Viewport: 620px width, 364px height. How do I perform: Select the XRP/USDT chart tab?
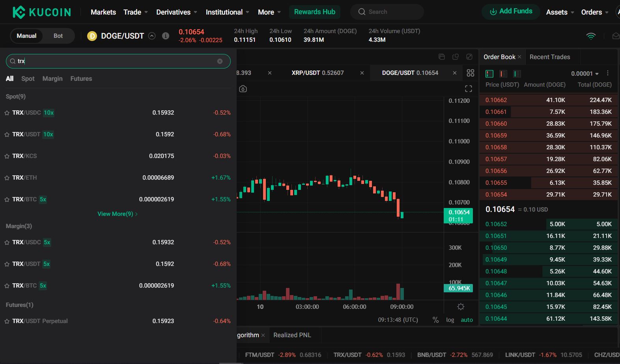point(317,73)
